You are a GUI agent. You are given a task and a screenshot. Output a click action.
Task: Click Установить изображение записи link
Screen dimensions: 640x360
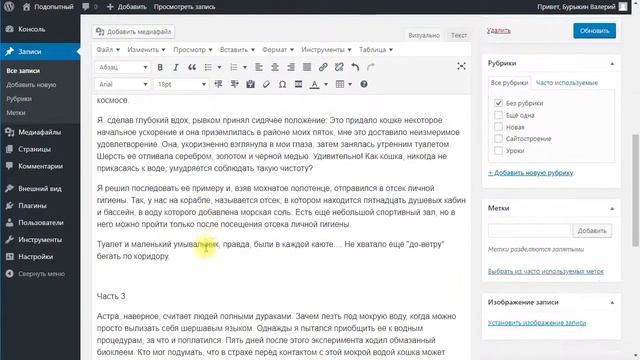click(537, 323)
